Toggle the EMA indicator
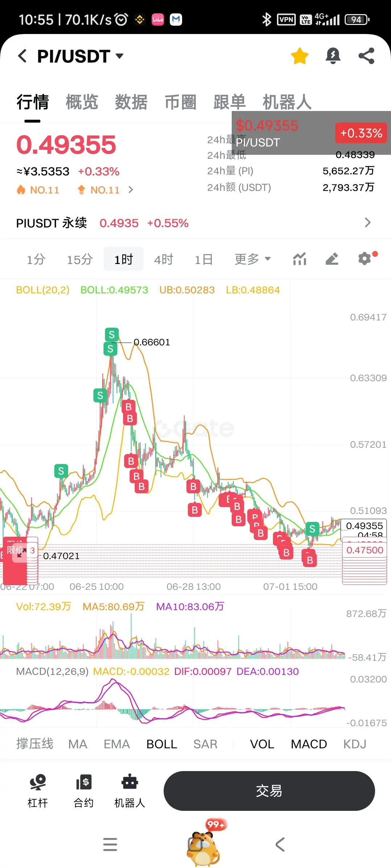Image resolution: width=391 pixels, height=868 pixels. coord(117,744)
